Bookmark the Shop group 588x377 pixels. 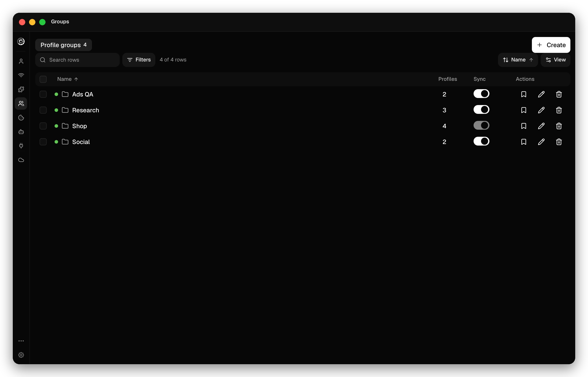524,126
